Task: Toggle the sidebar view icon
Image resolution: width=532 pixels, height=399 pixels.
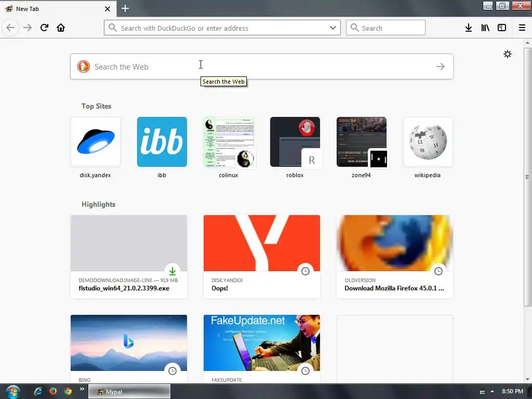Action: point(502,28)
